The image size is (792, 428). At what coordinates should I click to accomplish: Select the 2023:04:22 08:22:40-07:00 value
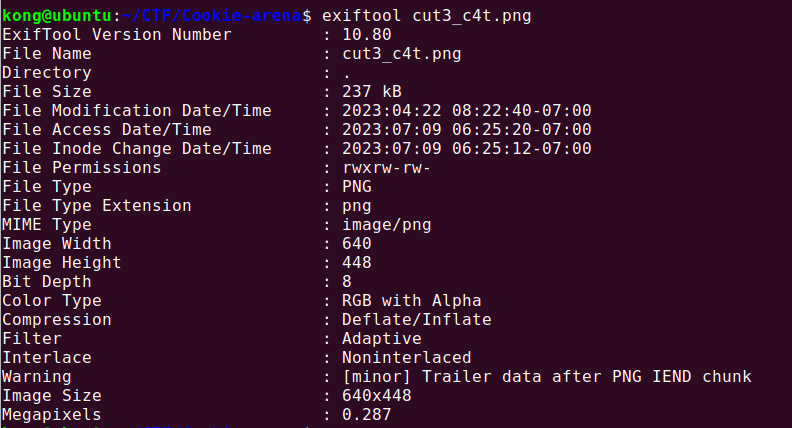coord(467,111)
